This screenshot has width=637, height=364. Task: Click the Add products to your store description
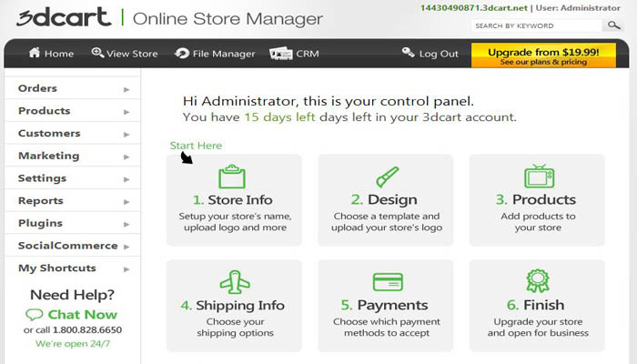point(538,222)
